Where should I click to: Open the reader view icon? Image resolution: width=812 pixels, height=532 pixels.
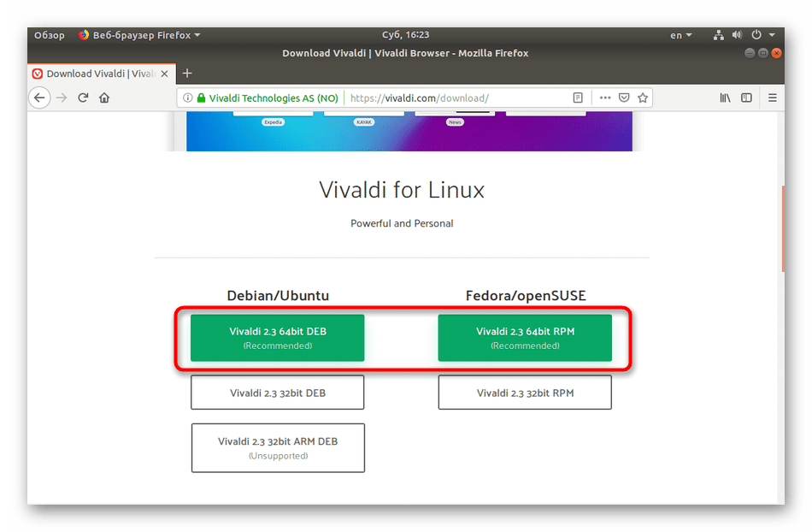click(579, 98)
